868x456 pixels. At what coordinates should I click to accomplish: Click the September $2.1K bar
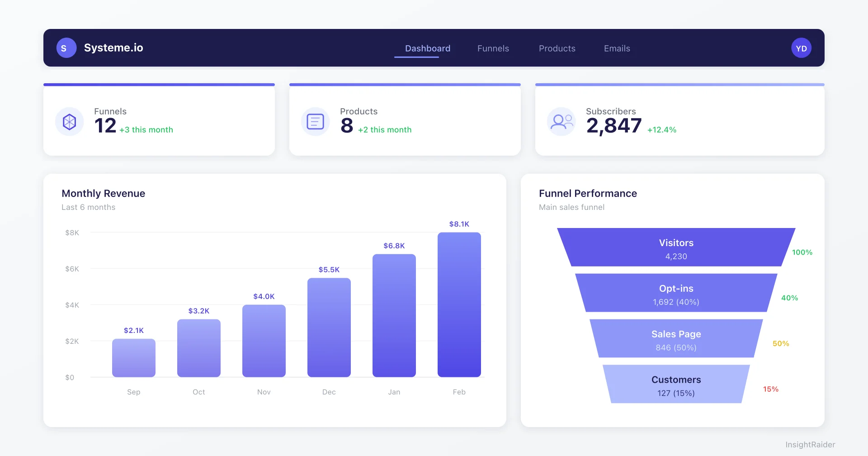pos(133,357)
